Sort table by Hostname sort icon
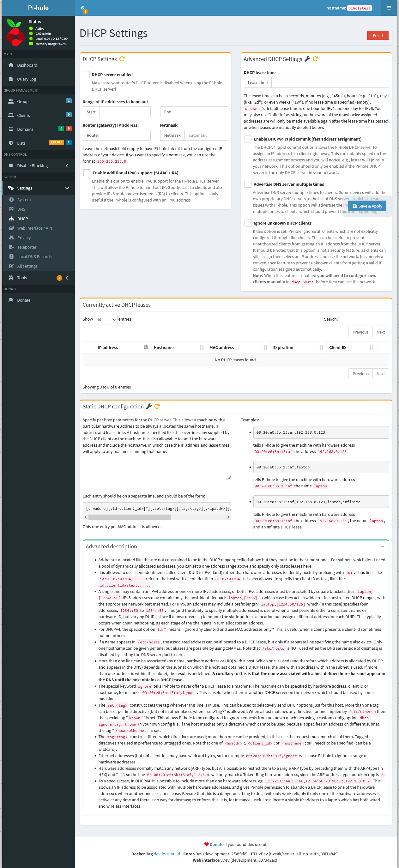Image resolution: width=399 pixels, height=868 pixels. pyautogui.click(x=202, y=347)
